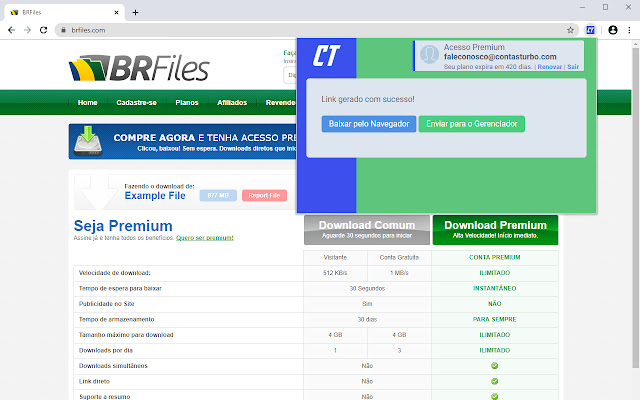
Task: Click the Sair link in the popup
Action: click(x=573, y=67)
